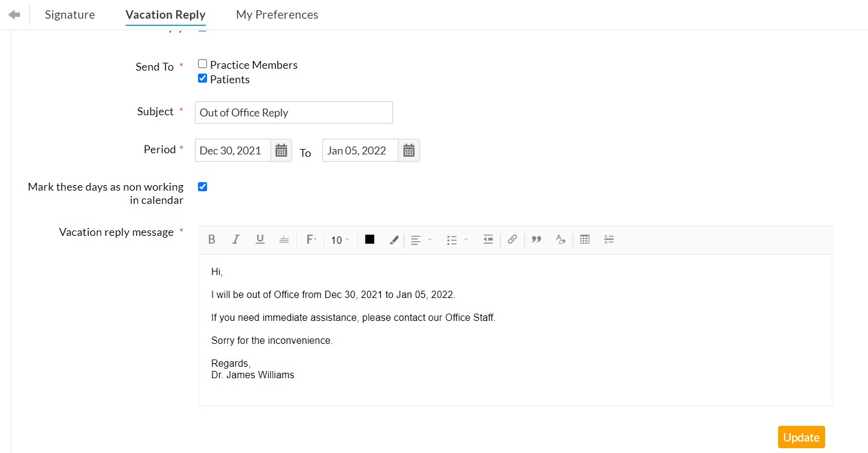Open the My Preferences tab
This screenshot has width=868, height=453.
pyautogui.click(x=276, y=14)
